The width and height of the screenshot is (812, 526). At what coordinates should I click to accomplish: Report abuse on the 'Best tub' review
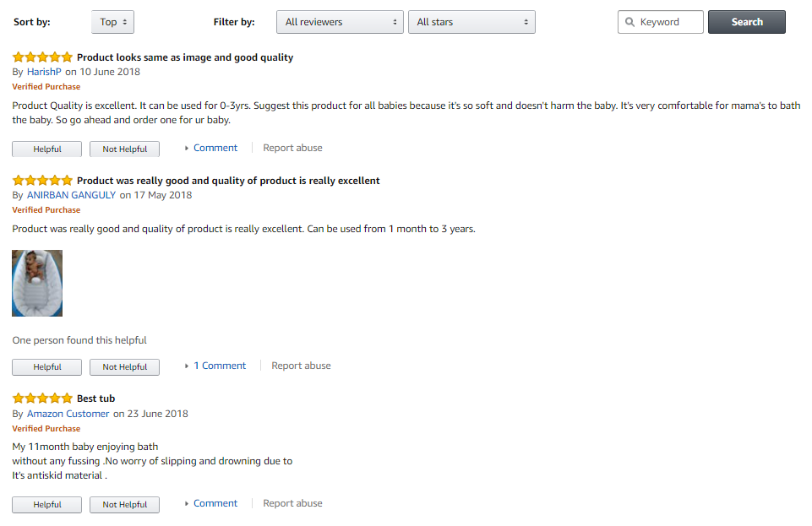pyautogui.click(x=292, y=503)
